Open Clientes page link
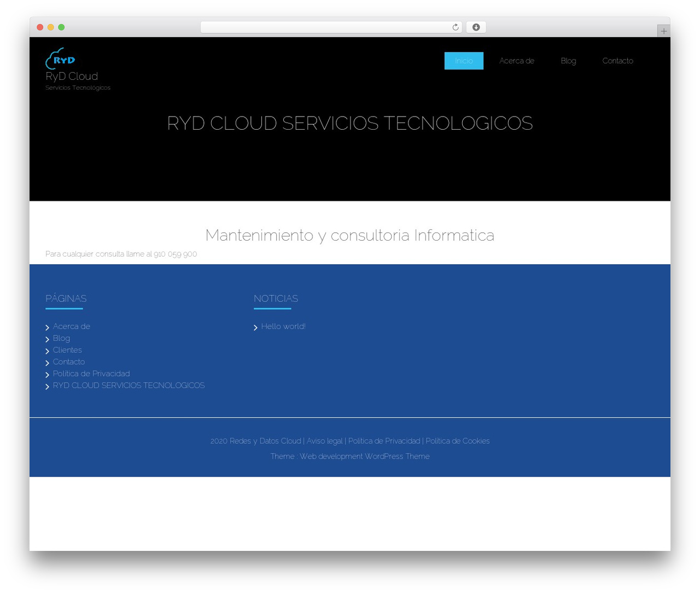The width and height of the screenshot is (700, 593). pos(67,350)
